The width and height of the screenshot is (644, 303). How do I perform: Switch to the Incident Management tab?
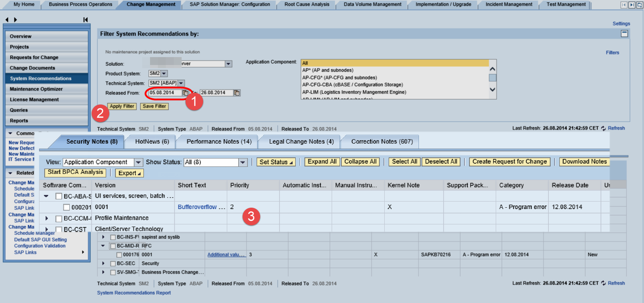pyautogui.click(x=509, y=4)
